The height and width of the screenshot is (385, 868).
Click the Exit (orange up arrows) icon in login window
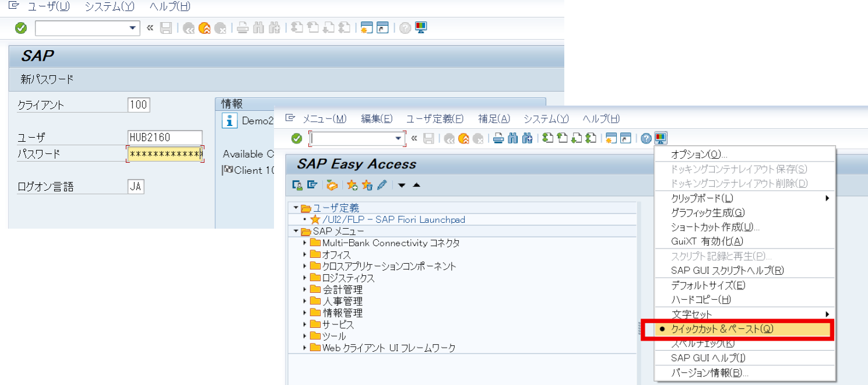tap(204, 28)
